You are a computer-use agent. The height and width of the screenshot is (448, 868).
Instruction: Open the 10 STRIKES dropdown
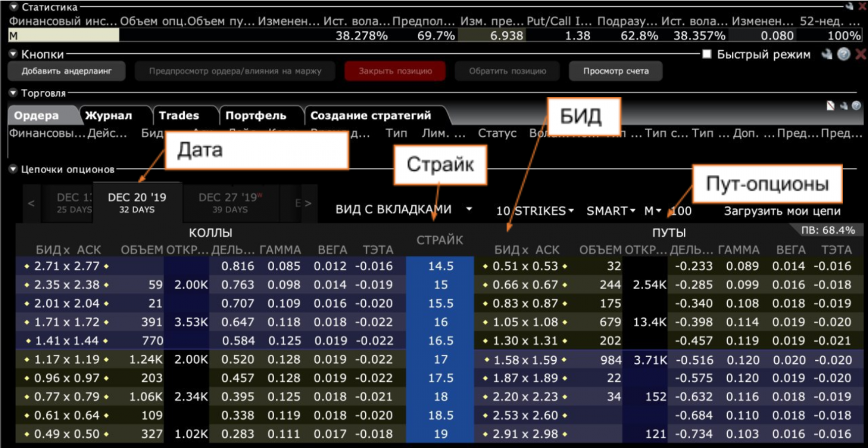[535, 211]
